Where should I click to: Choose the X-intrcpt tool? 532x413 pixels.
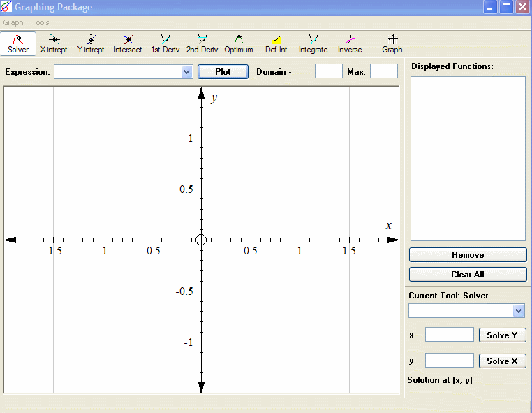(54, 44)
